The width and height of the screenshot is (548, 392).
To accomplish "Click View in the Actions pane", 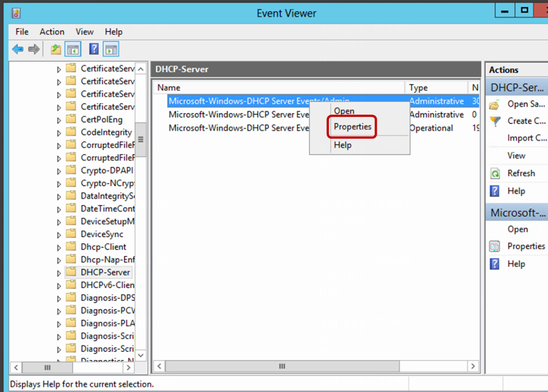I will (x=516, y=155).
